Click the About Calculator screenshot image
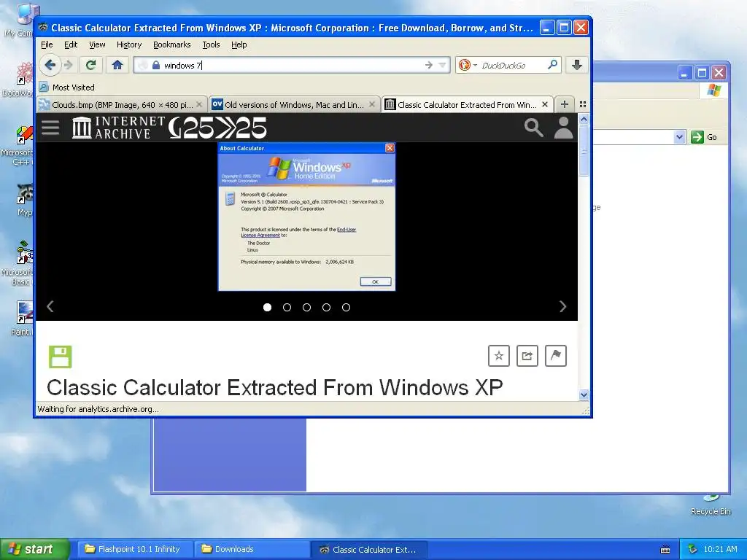Image resolution: width=747 pixels, height=560 pixels. click(306, 217)
